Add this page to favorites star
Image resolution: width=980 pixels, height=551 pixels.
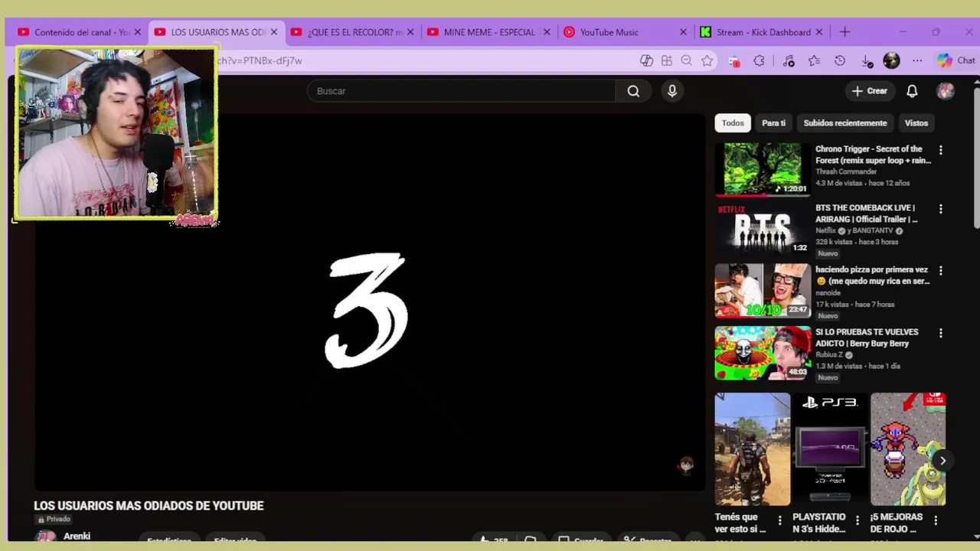click(x=707, y=60)
